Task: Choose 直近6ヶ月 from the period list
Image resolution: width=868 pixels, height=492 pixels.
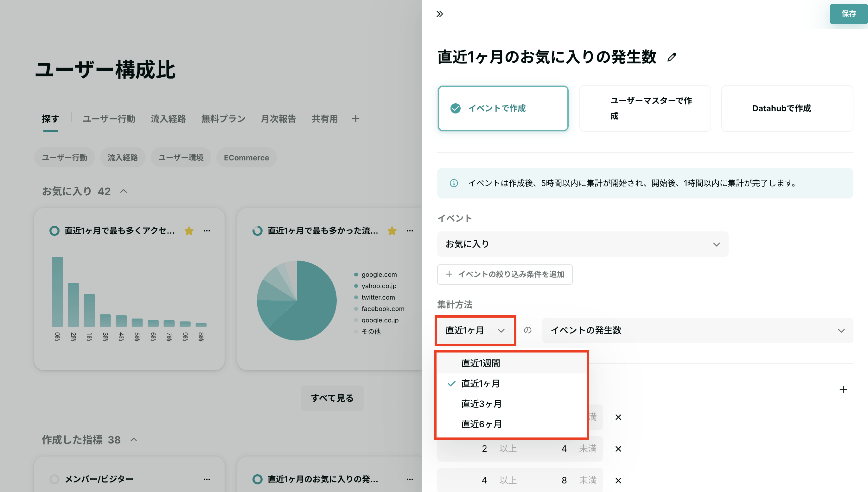Action: point(512,424)
